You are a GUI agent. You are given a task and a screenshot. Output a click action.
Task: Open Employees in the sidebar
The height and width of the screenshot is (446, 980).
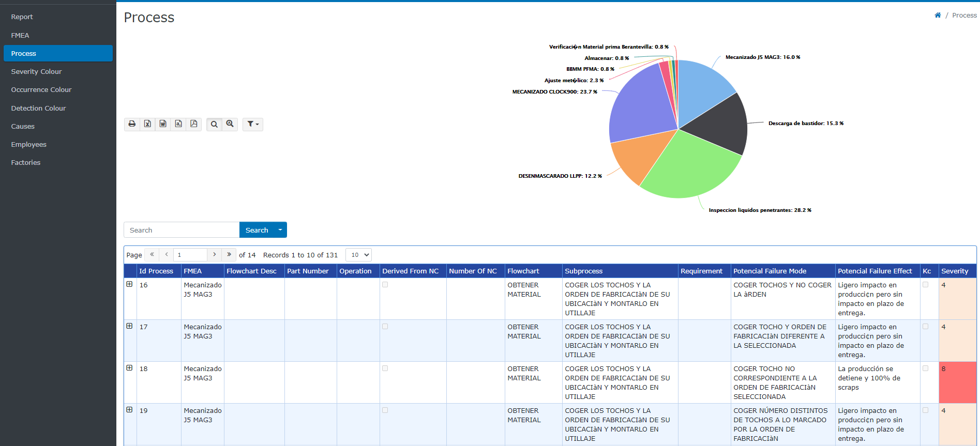pos(58,144)
